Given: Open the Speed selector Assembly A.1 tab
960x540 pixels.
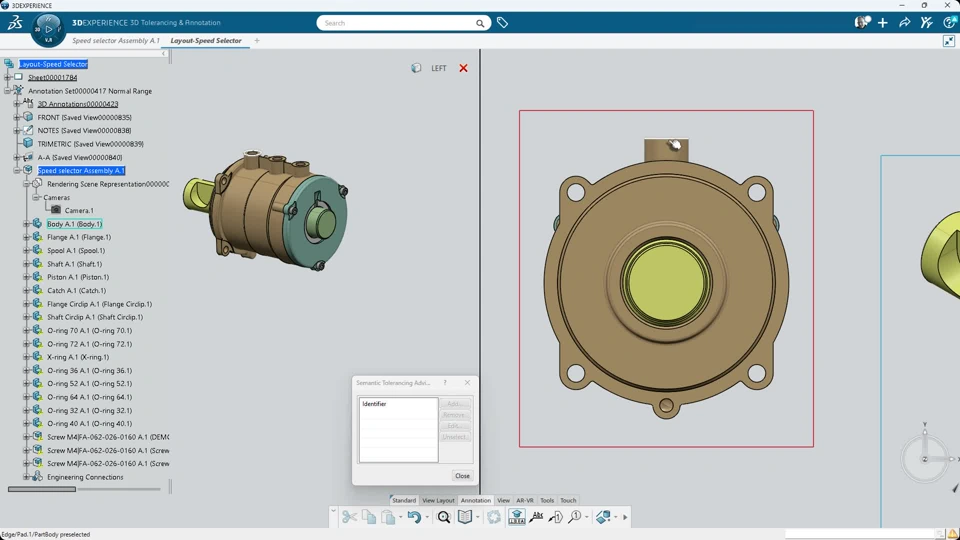Looking at the screenshot, I should coord(115,41).
